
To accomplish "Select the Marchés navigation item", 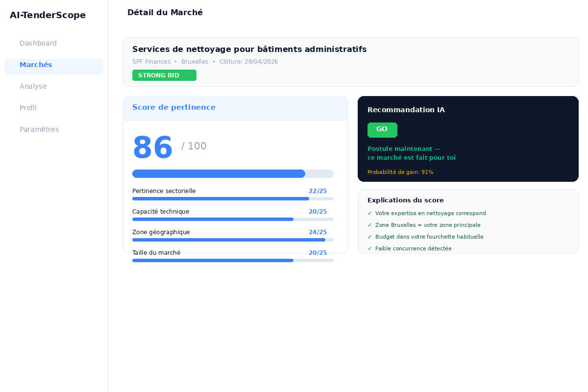I will coord(36,65).
